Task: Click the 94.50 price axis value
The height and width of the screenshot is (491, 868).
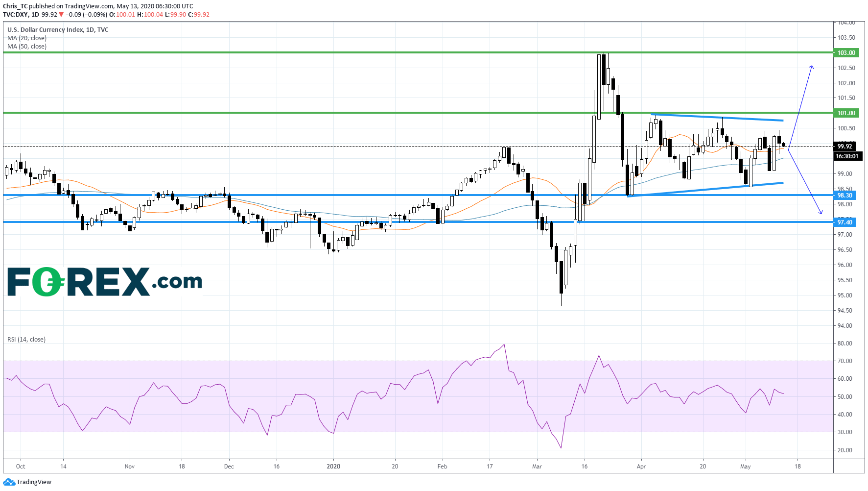Action: tap(845, 311)
